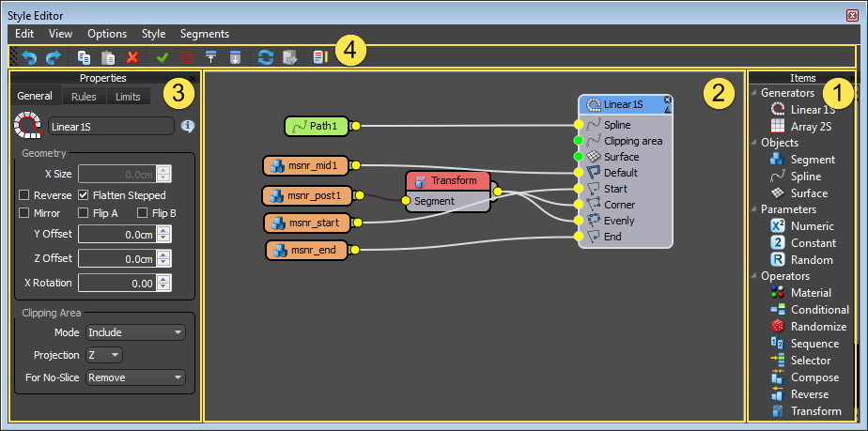
Task: Click the Copy icon in toolbar
Action: click(85, 57)
